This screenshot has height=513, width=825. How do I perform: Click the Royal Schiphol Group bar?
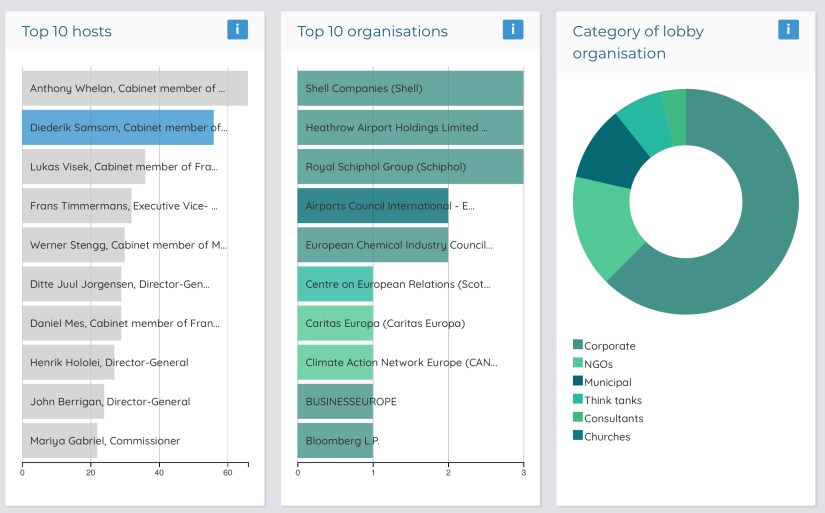tap(410, 167)
